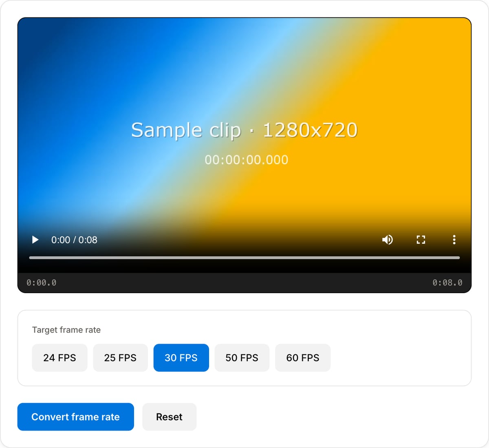This screenshot has width=489, height=448.
Task: Select the highlighted 30 FPS option
Action: pyautogui.click(x=181, y=358)
